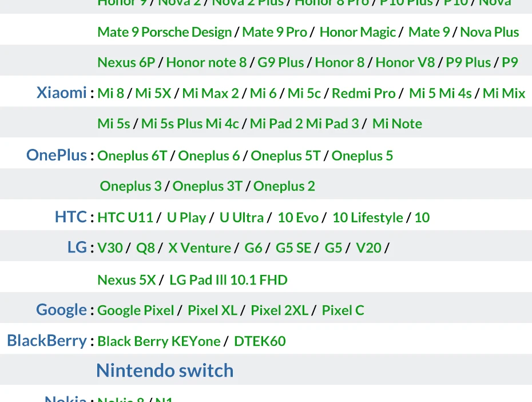Select Honor V8 model

click(x=405, y=62)
